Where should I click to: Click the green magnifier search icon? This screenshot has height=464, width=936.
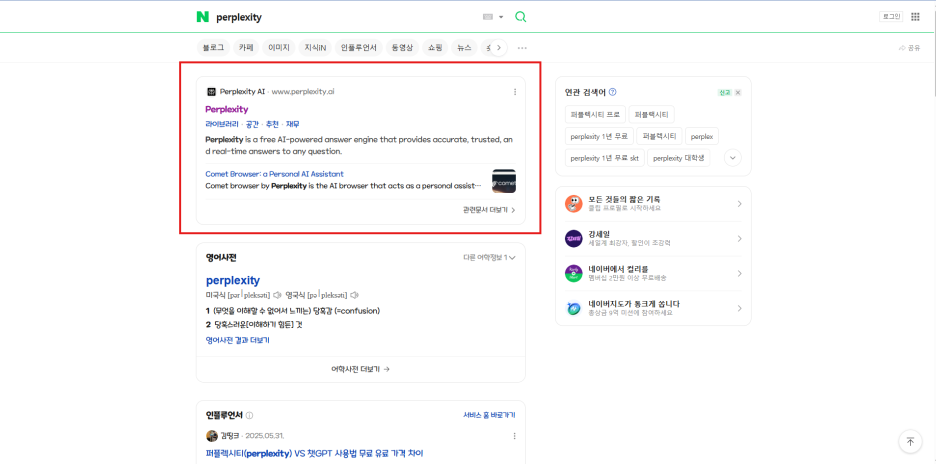521,17
